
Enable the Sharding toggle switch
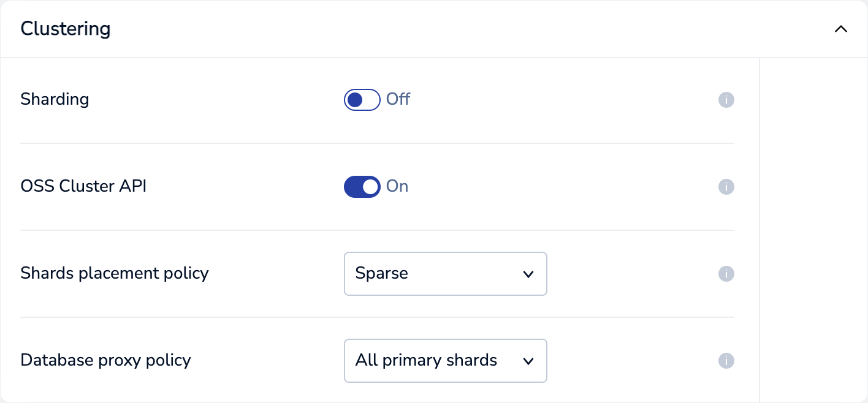[362, 99]
